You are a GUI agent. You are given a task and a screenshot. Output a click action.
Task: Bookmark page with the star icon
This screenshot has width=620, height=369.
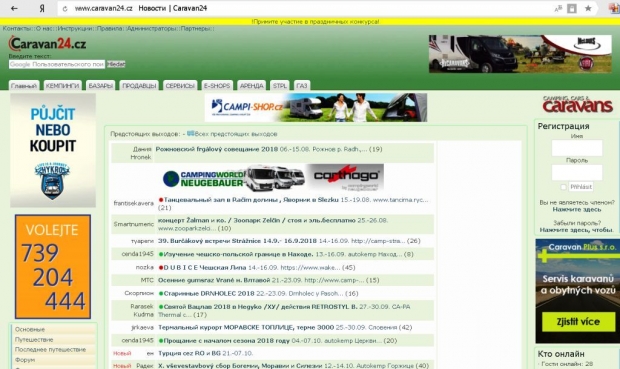pyautogui.click(x=588, y=8)
